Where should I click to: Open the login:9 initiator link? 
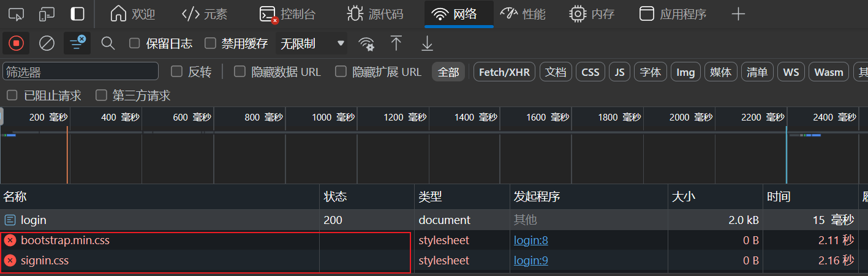[x=531, y=261]
